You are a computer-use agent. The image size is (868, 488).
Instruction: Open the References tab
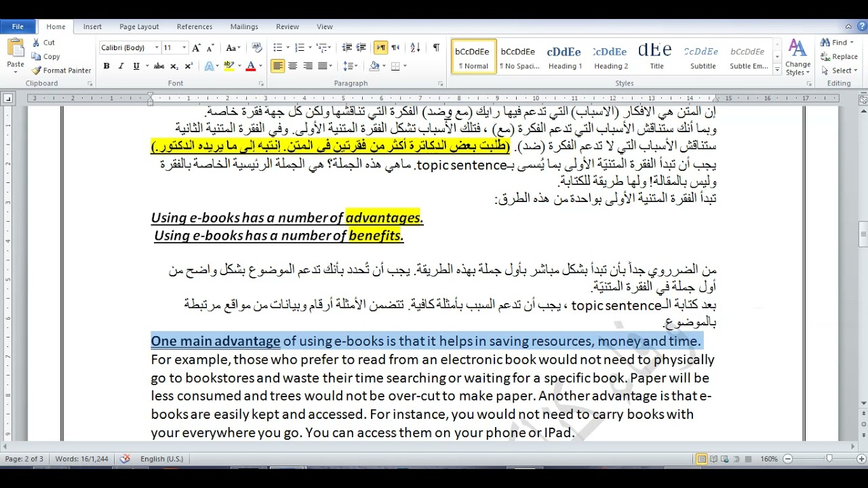tap(195, 26)
